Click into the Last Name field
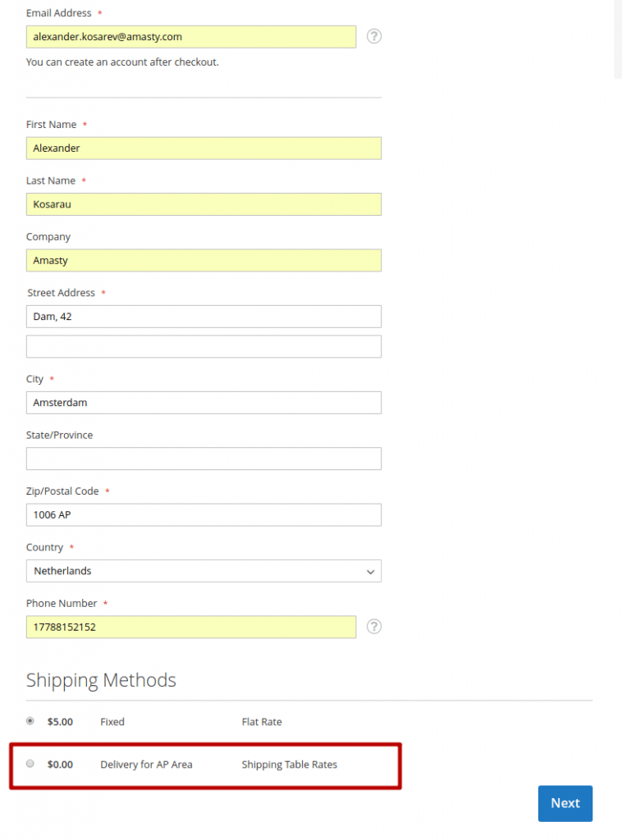Screen dimensions: 622x840 point(204,204)
